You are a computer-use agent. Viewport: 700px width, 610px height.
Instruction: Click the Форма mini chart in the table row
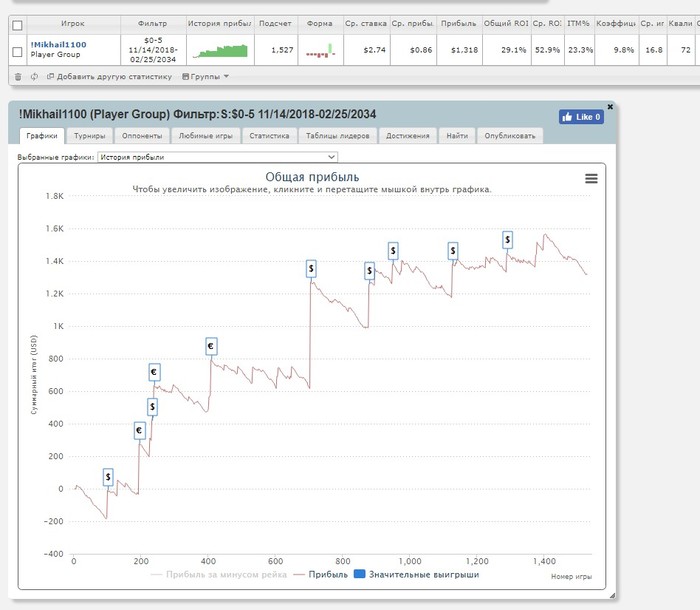pyautogui.click(x=321, y=50)
